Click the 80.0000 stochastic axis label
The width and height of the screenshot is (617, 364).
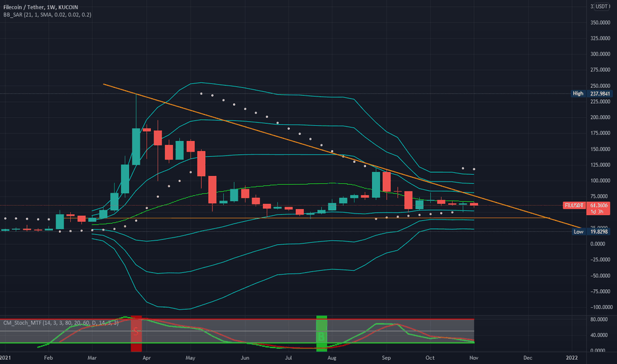coord(600,319)
